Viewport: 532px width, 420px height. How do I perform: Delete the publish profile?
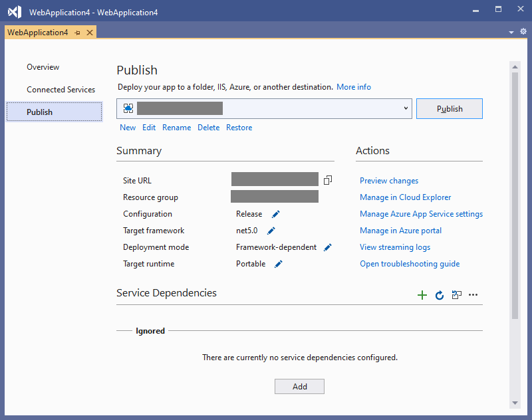coord(209,128)
